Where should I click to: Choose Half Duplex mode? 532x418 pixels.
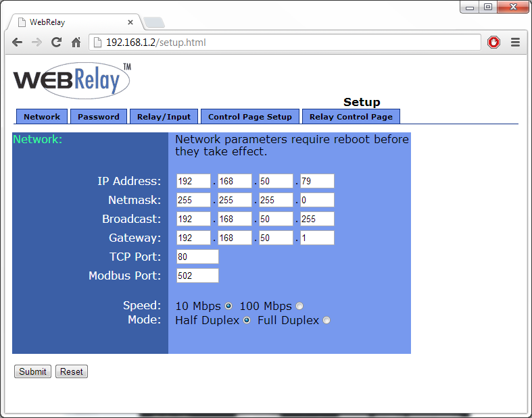[247, 320]
